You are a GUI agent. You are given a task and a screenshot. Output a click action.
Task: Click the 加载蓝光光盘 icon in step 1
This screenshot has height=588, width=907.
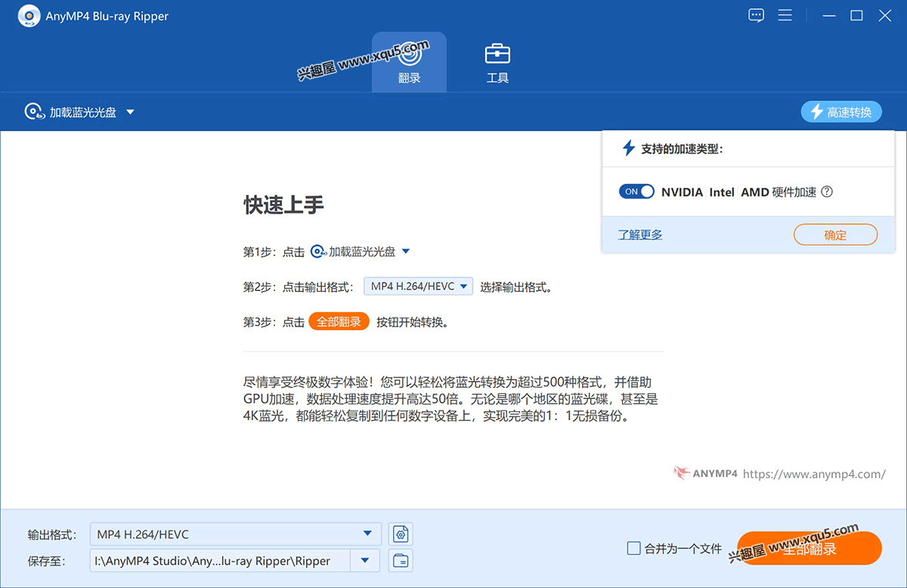pyautogui.click(x=318, y=252)
